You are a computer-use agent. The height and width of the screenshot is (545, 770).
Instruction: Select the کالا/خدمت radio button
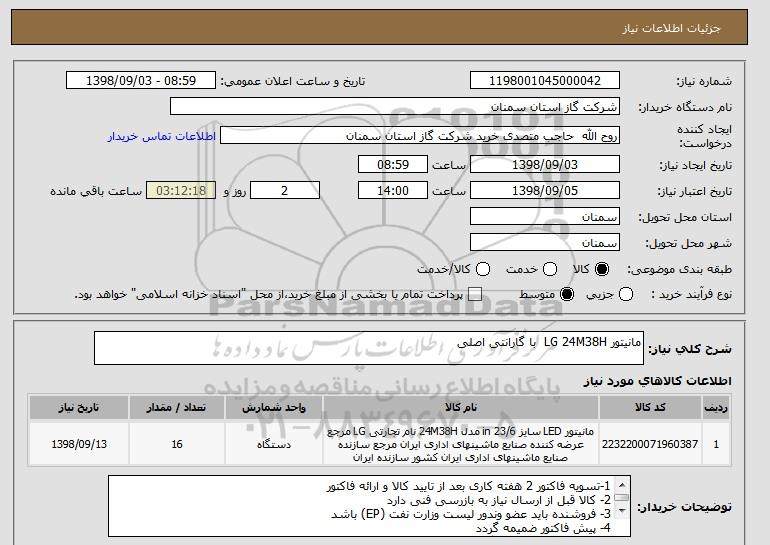point(483,269)
